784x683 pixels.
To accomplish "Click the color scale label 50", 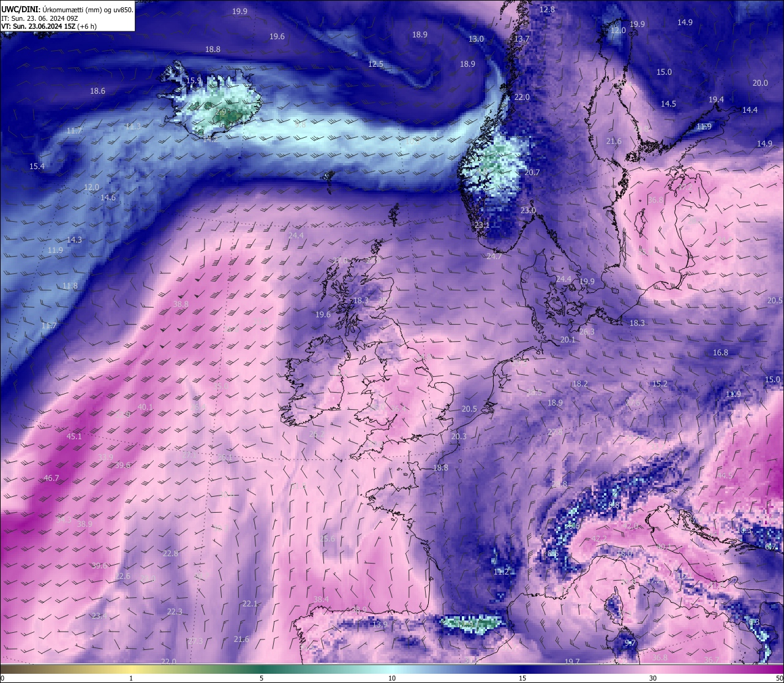I will (779, 679).
